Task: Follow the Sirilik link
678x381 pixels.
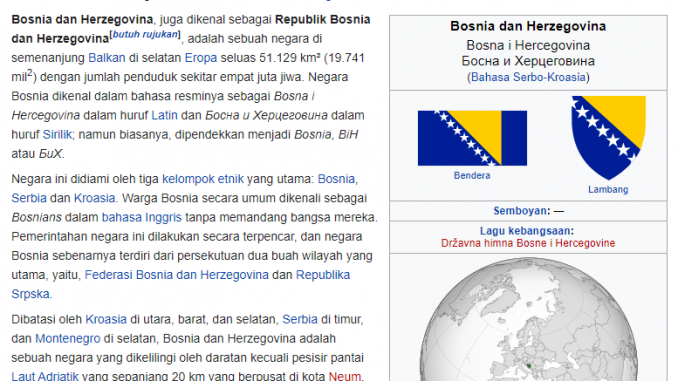Action: pyautogui.click(x=57, y=134)
